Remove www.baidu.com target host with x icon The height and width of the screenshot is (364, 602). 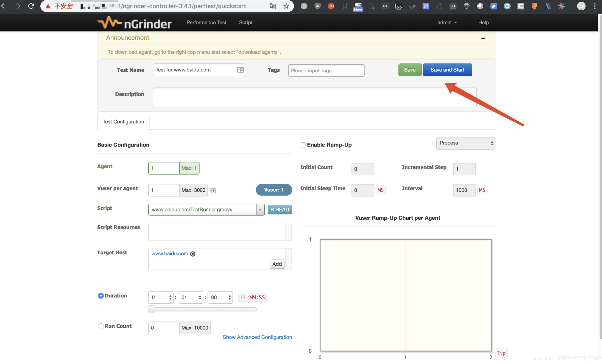(193, 254)
